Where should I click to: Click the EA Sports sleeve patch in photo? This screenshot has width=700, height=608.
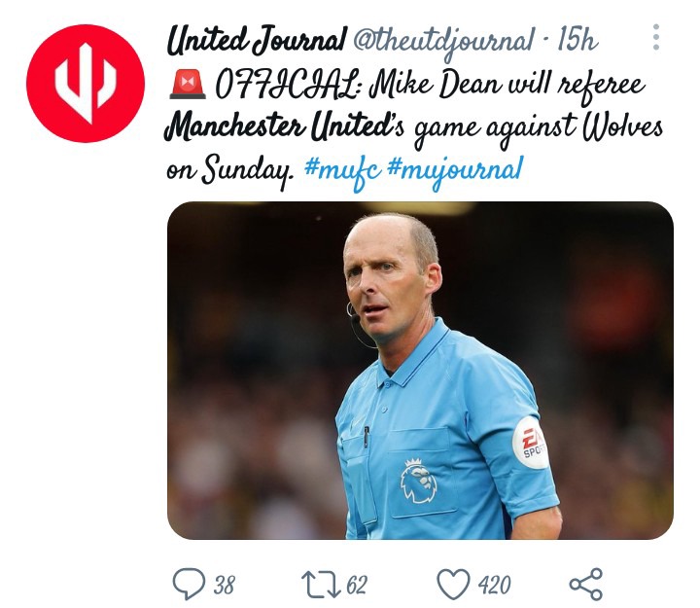[530, 443]
